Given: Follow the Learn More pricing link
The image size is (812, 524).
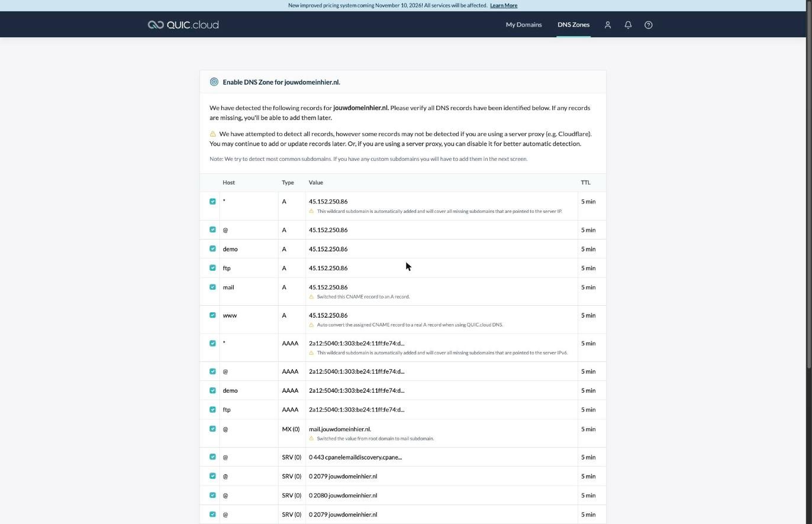Looking at the screenshot, I should (x=504, y=5).
